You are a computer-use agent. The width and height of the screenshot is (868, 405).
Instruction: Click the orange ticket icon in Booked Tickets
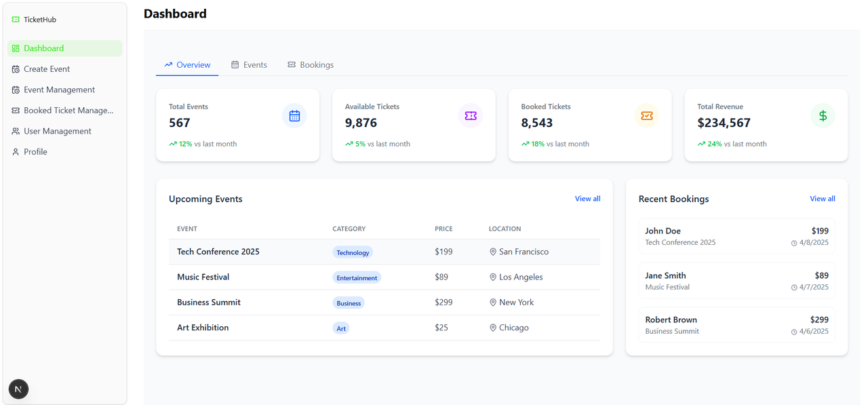tap(647, 116)
